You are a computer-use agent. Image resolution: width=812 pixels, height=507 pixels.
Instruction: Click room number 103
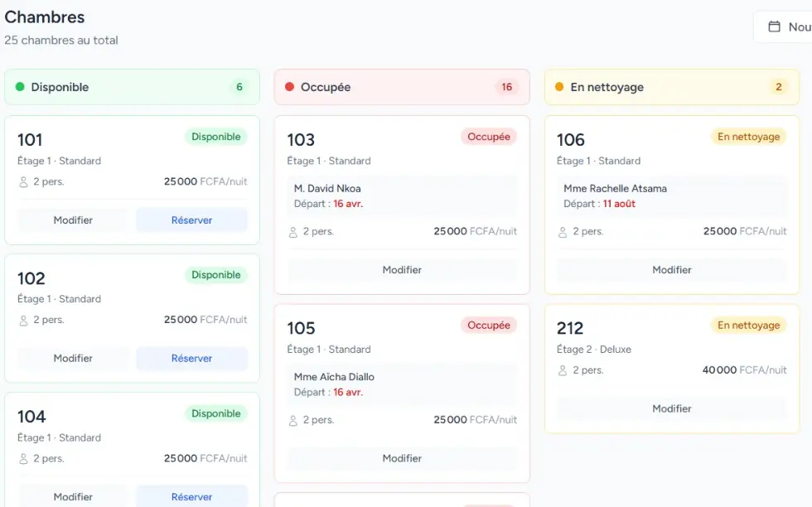point(301,140)
